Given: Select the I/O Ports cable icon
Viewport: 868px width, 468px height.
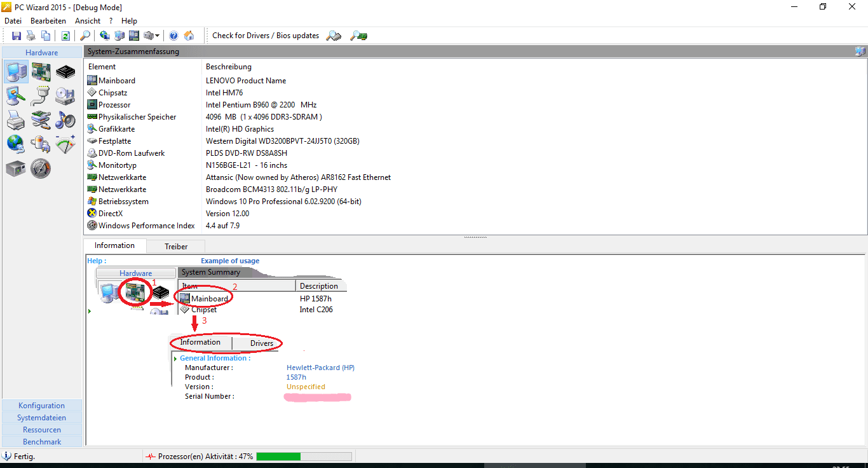Looking at the screenshot, I should coord(41,96).
